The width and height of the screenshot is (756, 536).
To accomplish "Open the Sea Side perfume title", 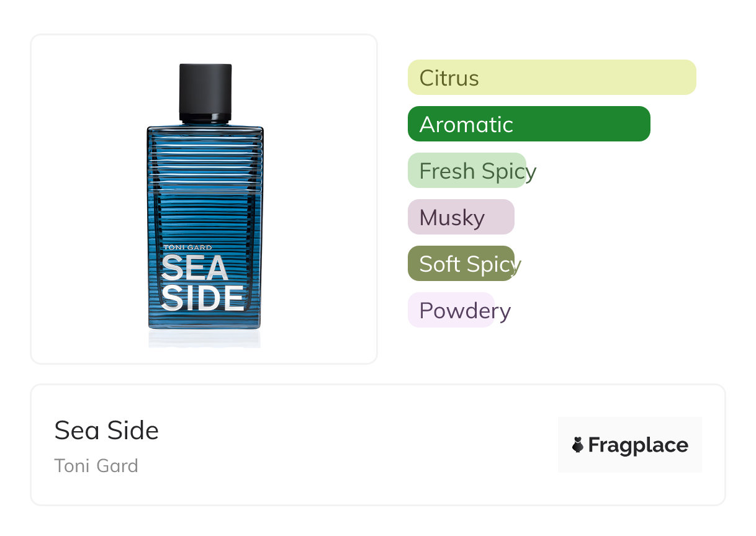I will click(x=107, y=431).
